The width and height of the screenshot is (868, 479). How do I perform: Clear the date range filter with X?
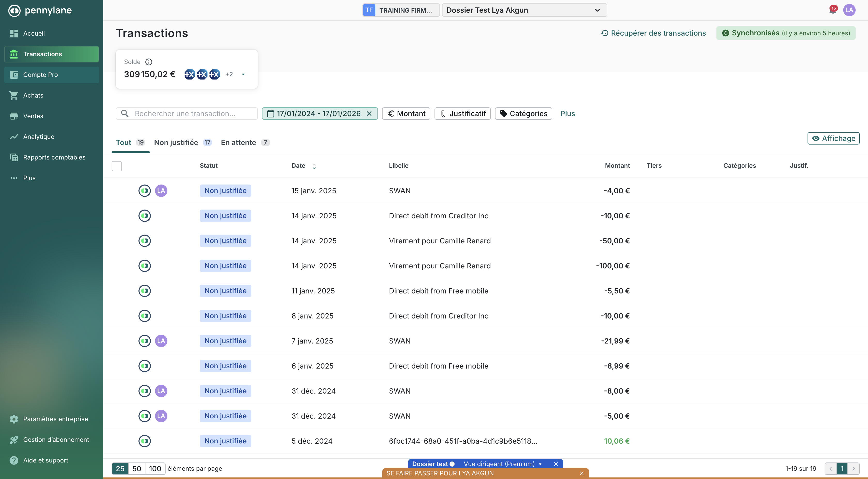[369, 114]
